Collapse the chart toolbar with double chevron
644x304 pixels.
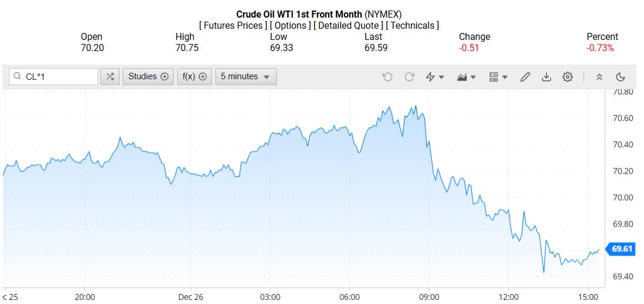coord(599,77)
